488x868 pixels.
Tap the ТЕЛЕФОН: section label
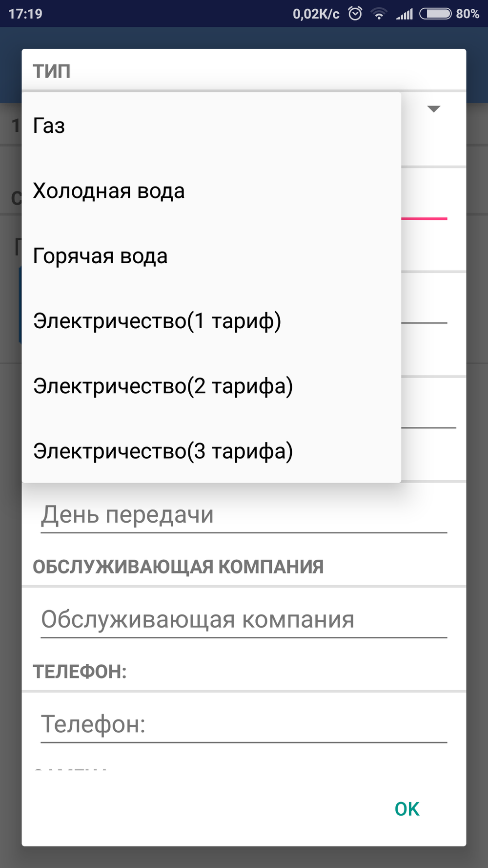(80, 672)
